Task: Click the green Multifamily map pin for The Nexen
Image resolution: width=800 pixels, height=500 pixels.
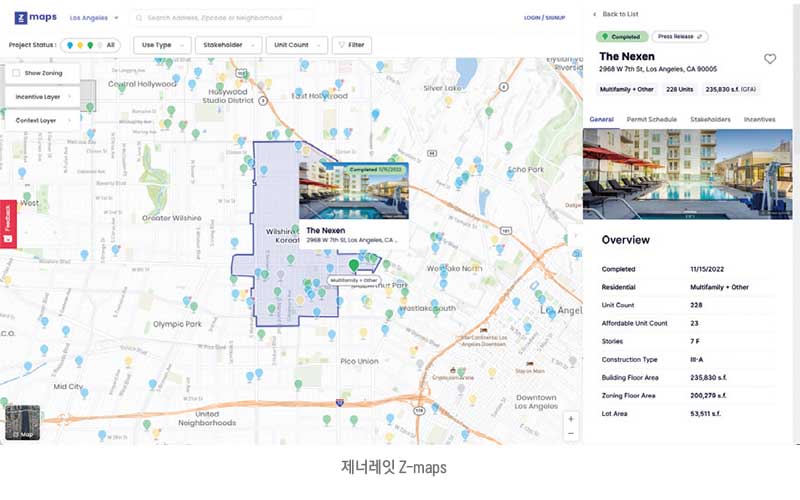Action: (x=354, y=265)
